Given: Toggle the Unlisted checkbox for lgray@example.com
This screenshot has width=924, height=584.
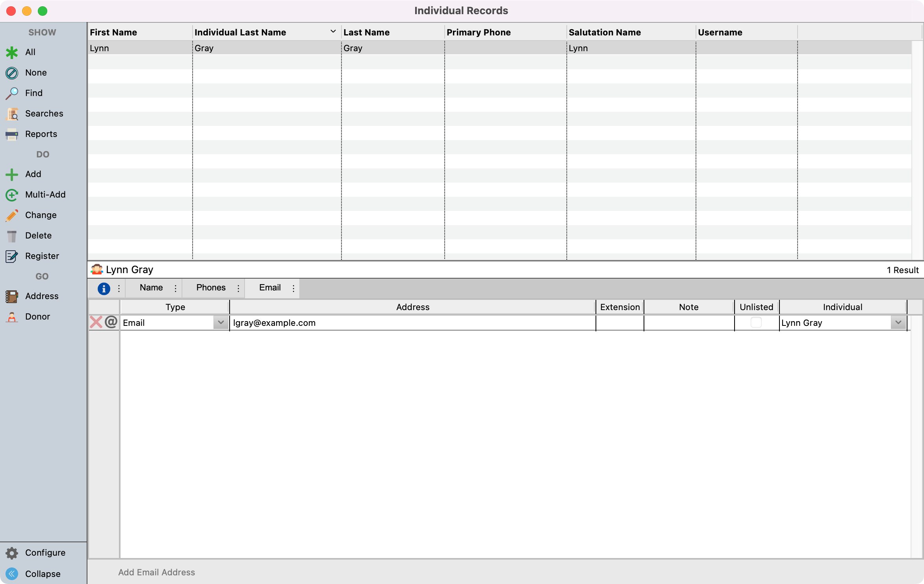Looking at the screenshot, I should click(x=756, y=323).
